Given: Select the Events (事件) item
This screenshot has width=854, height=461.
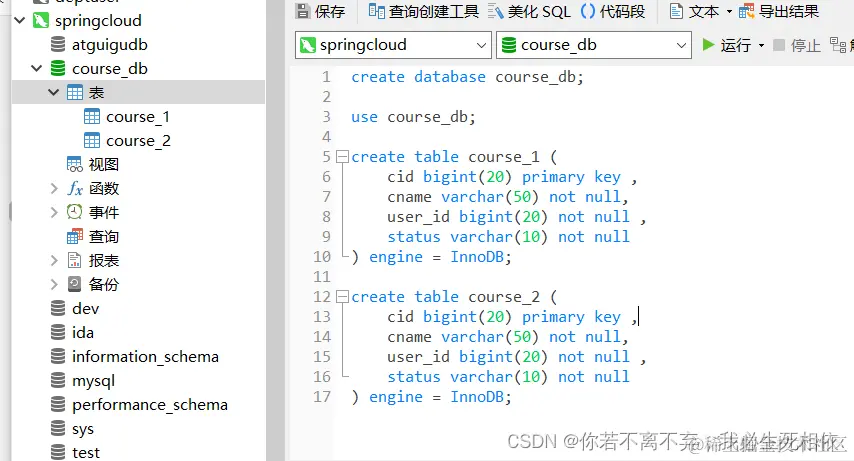Looking at the screenshot, I should click(x=103, y=213).
